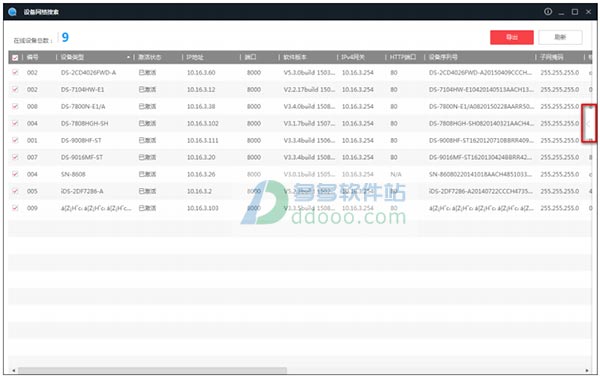600x378 pixels.
Task: Expand the collapsed side panel arrow at right edge
Action: point(588,124)
